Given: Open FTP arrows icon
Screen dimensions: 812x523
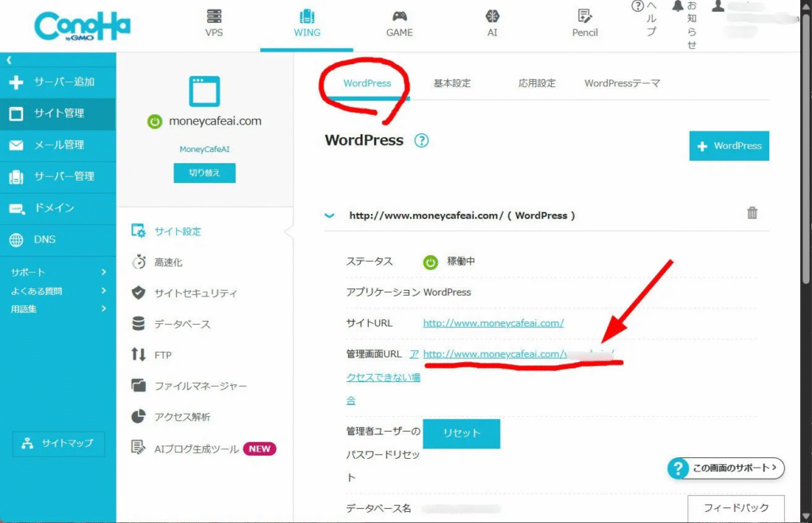Looking at the screenshot, I should [x=138, y=355].
